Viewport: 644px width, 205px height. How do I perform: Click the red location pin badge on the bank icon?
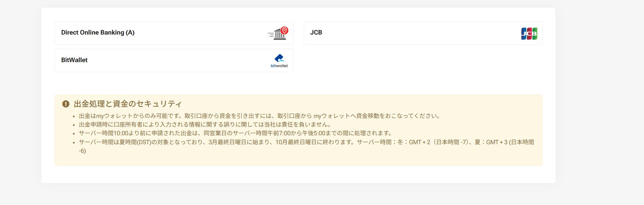tap(284, 31)
